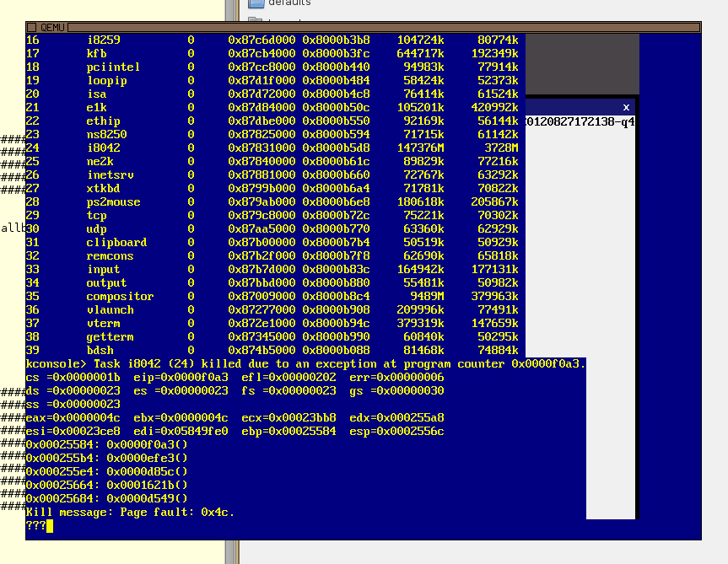Select the i8042 task name in row 24
The height and width of the screenshot is (564, 728).
[x=104, y=148]
